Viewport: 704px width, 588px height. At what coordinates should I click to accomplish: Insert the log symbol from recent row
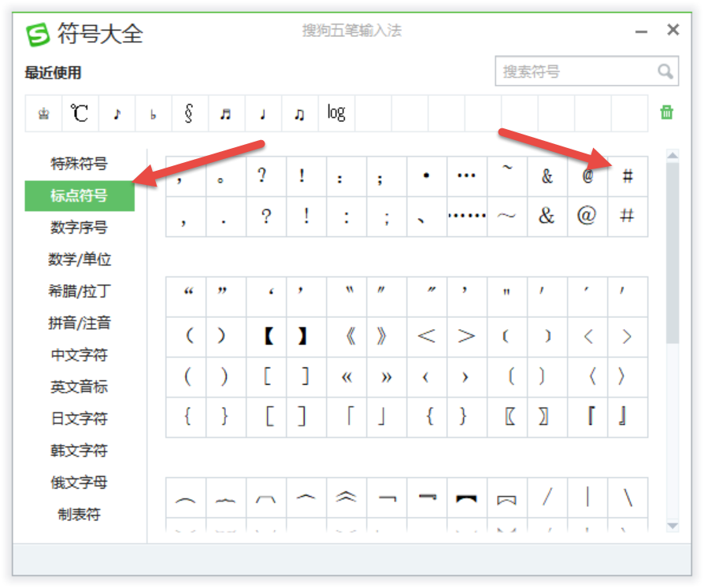(336, 113)
